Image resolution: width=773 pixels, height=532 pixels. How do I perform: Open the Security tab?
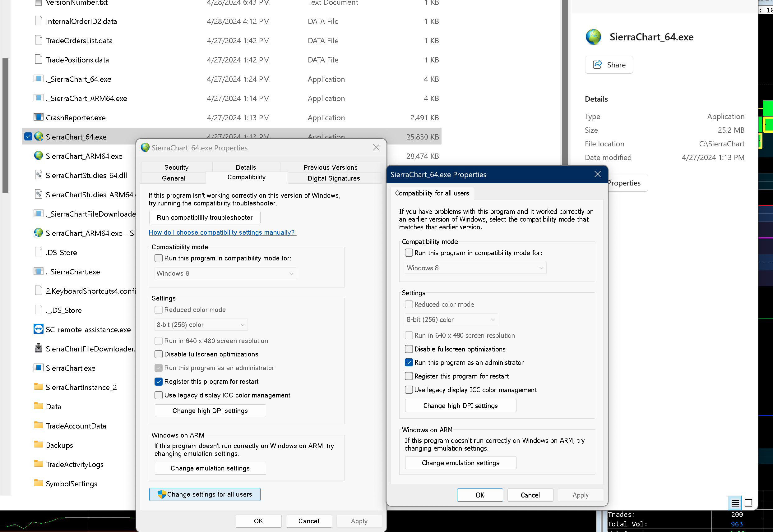[176, 167]
